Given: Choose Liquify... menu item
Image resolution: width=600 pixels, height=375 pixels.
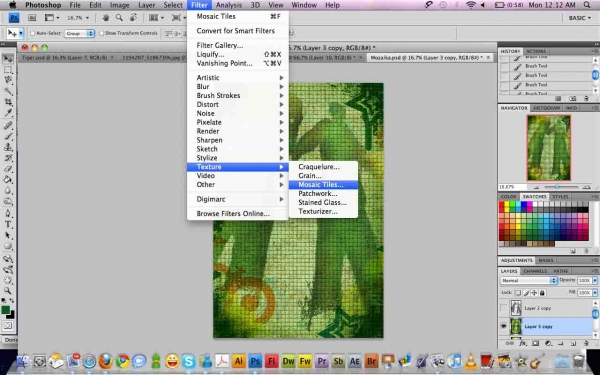Looking at the screenshot, I should [238, 54].
